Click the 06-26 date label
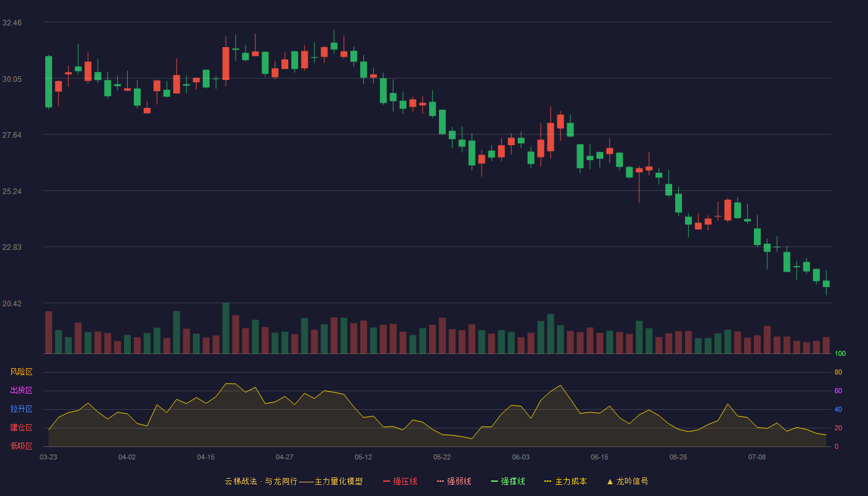868x496 pixels. click(678, 457)
